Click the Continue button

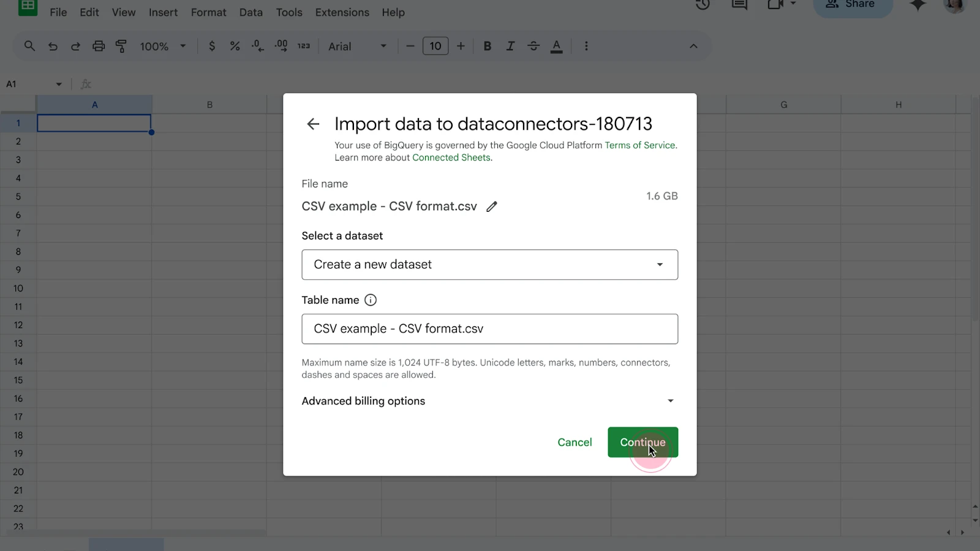point(643,442)
